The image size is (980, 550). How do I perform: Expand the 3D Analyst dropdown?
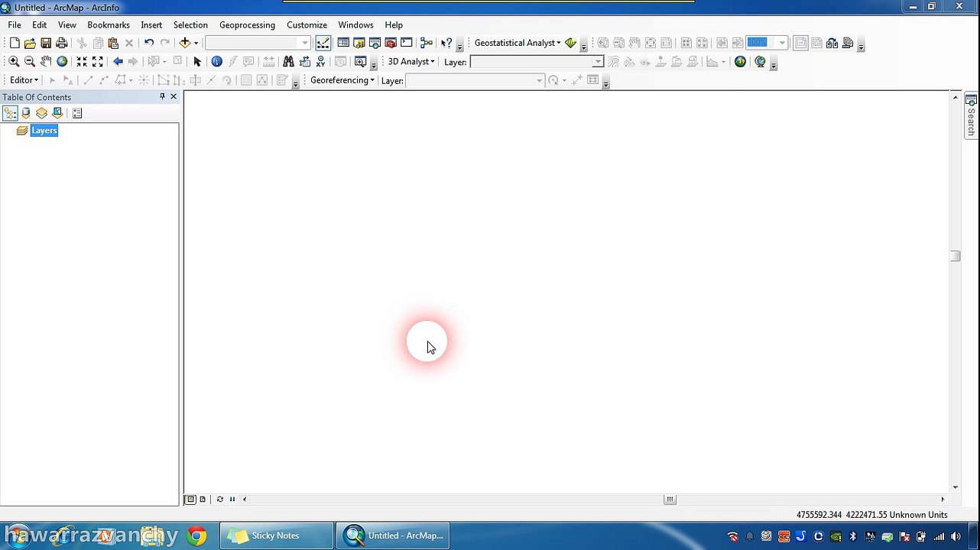[411, 62]
